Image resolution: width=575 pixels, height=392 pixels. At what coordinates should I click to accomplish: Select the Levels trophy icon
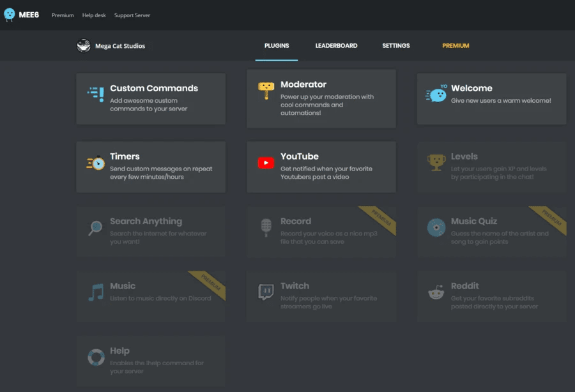(437, 164)
